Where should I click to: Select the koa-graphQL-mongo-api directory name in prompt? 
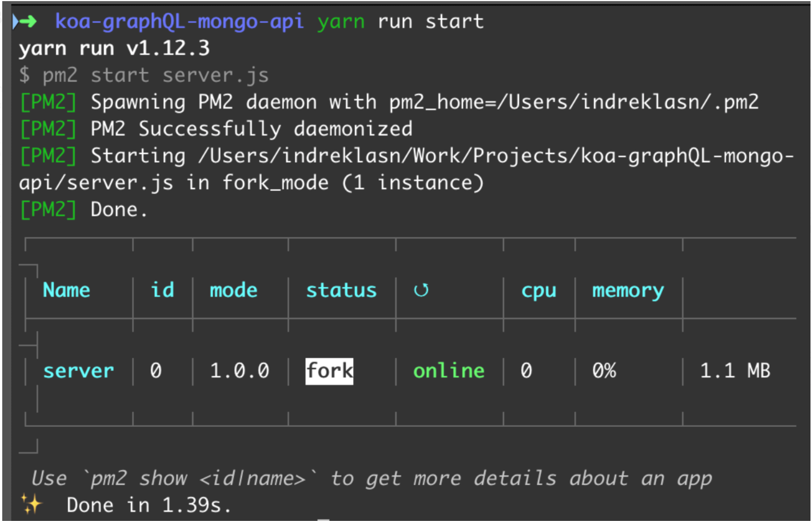[x=179, y=22]
